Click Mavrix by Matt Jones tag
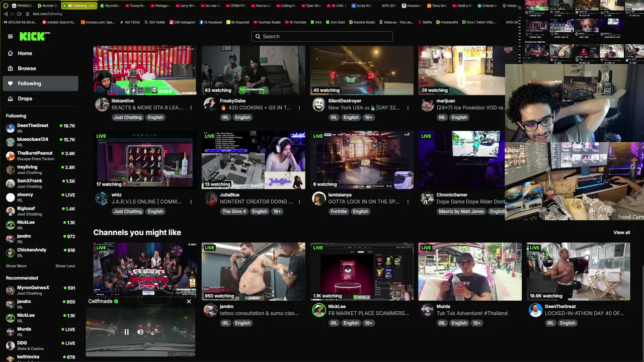 (461, 211)
